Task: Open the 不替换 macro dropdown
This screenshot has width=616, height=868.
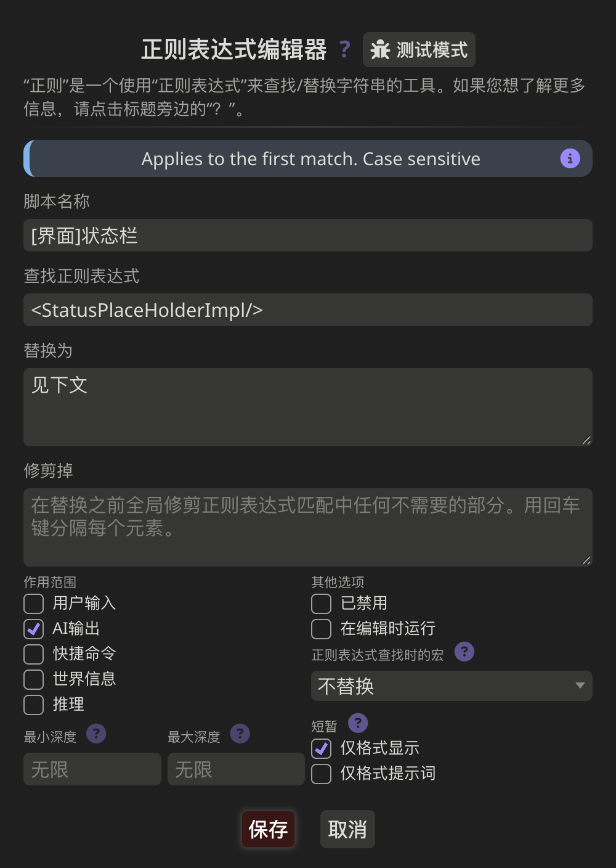Action: 452,686
